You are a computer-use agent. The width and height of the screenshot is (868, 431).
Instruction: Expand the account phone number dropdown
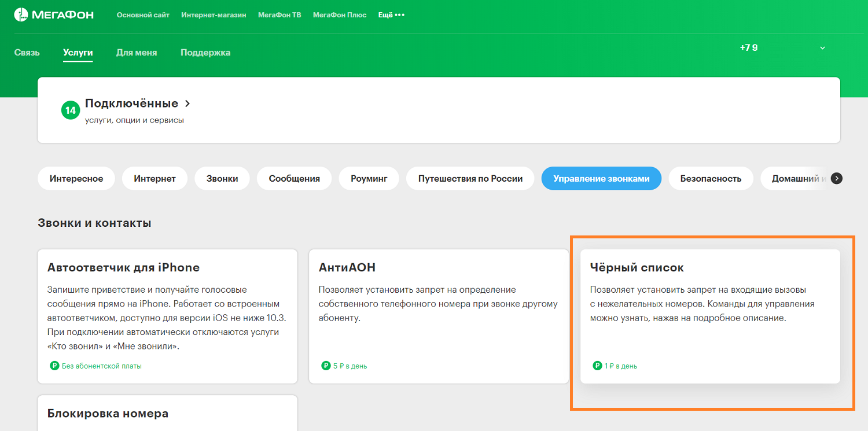822,48
